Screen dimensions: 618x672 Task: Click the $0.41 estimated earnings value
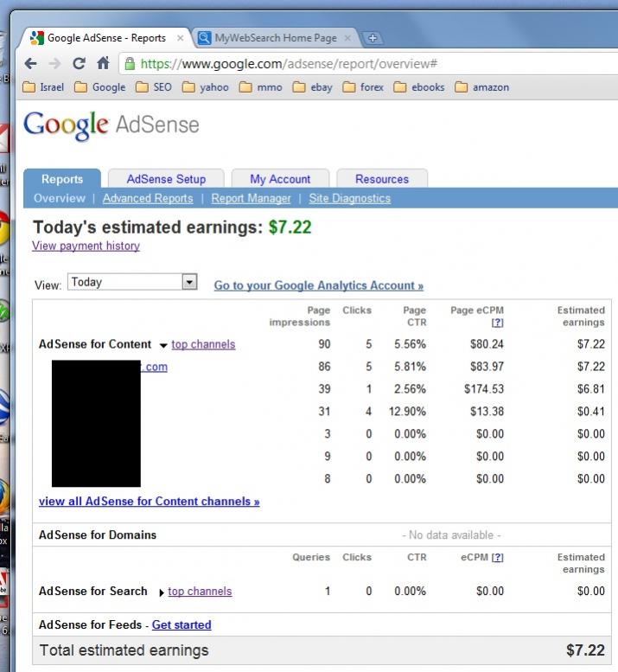591,412
